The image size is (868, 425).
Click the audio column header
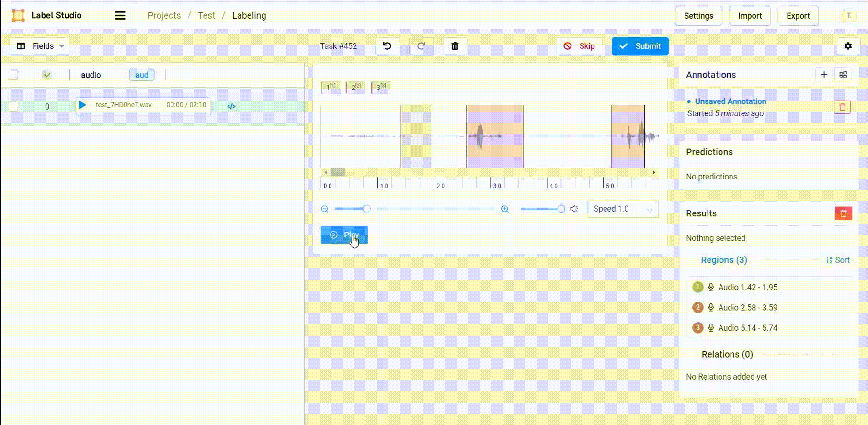click(x=91, y=75)
